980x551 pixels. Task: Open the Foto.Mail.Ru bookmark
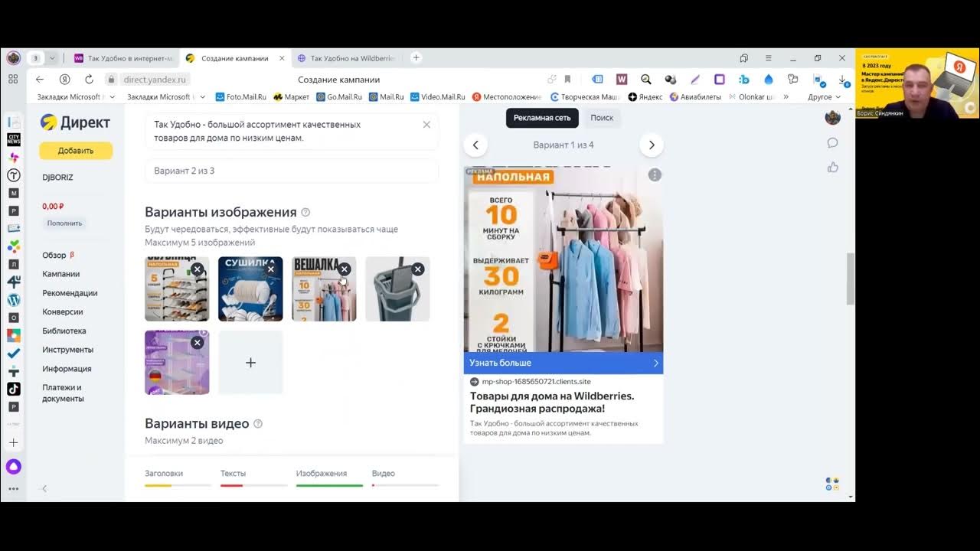point(241,97)
